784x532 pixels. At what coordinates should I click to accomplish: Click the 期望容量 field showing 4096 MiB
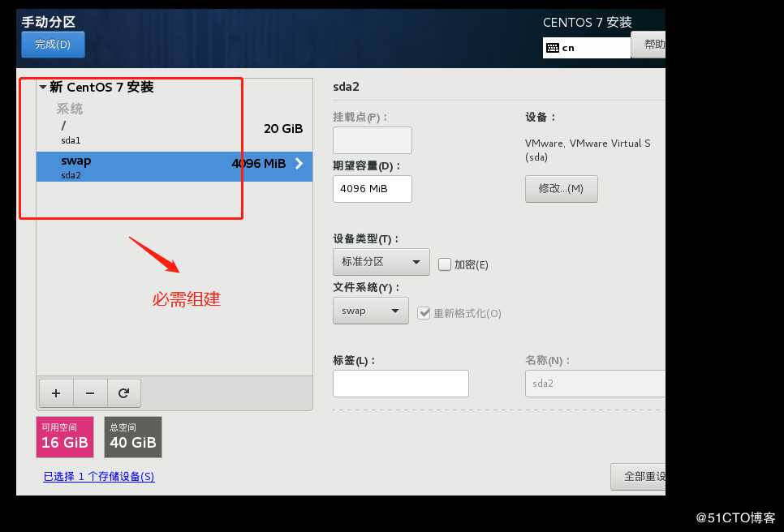[x=373, y=189]
